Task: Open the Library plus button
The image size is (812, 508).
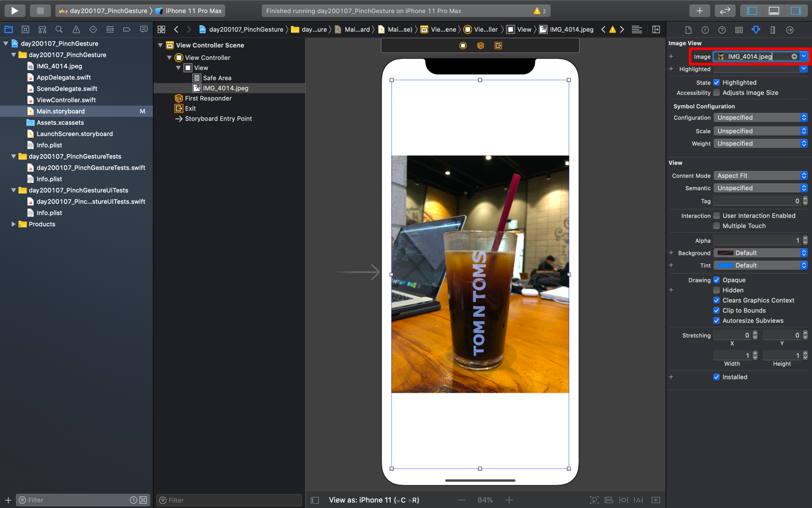Action: pyautogui.click(x=700, y=10)
